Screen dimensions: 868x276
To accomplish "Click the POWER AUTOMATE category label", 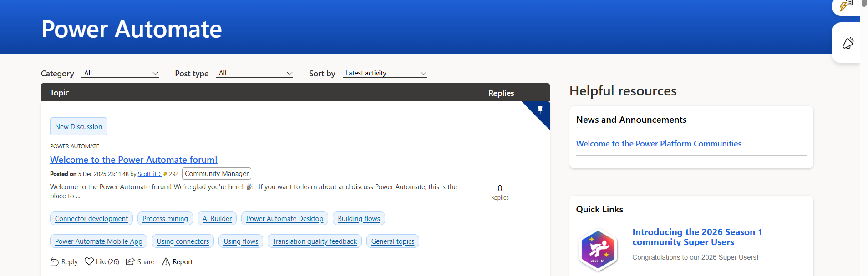I will click(x=75, y=146).
